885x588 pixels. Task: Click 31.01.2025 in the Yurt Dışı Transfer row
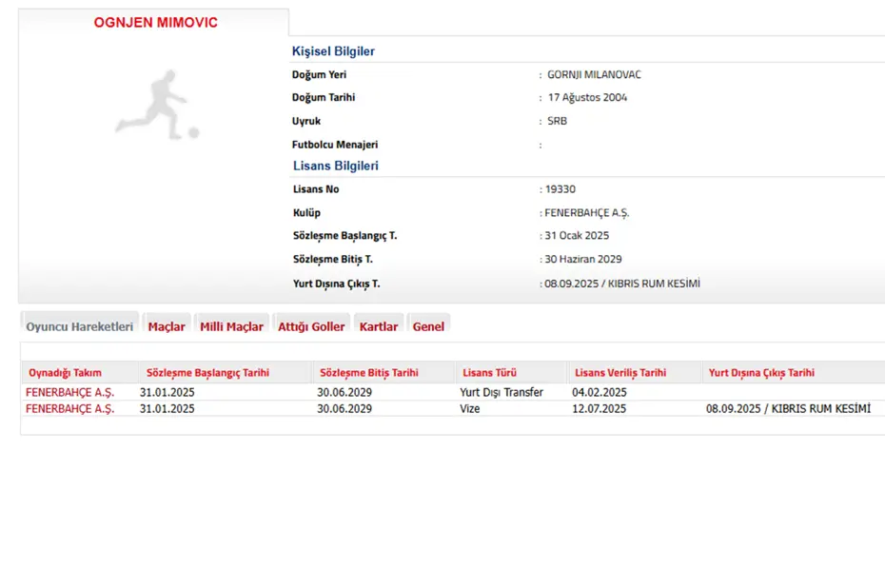tap(167, 392)
